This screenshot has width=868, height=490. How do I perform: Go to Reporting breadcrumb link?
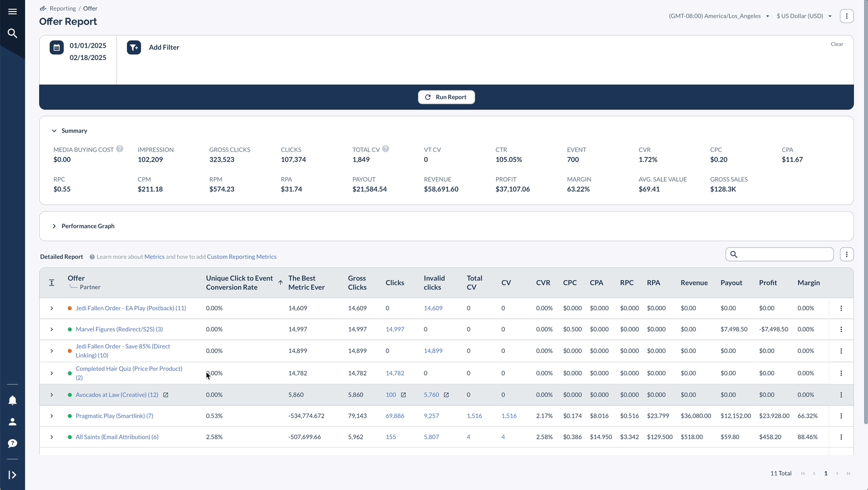63,9
